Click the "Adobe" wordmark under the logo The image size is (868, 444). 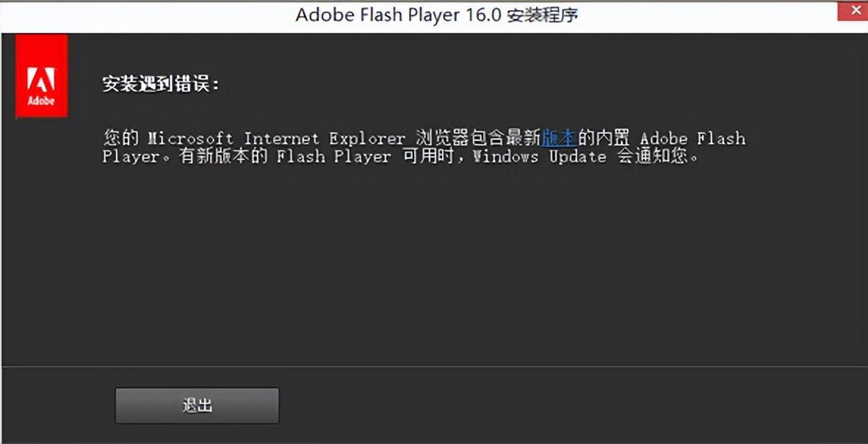(x=41, y=101)
